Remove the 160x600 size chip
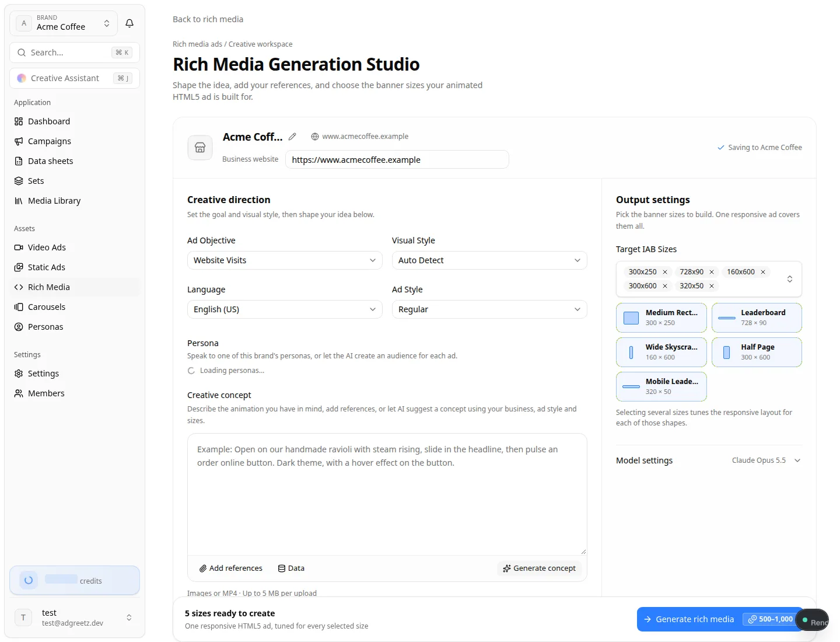The width and height of the screenshot is (840, 642). coord(763,272)
